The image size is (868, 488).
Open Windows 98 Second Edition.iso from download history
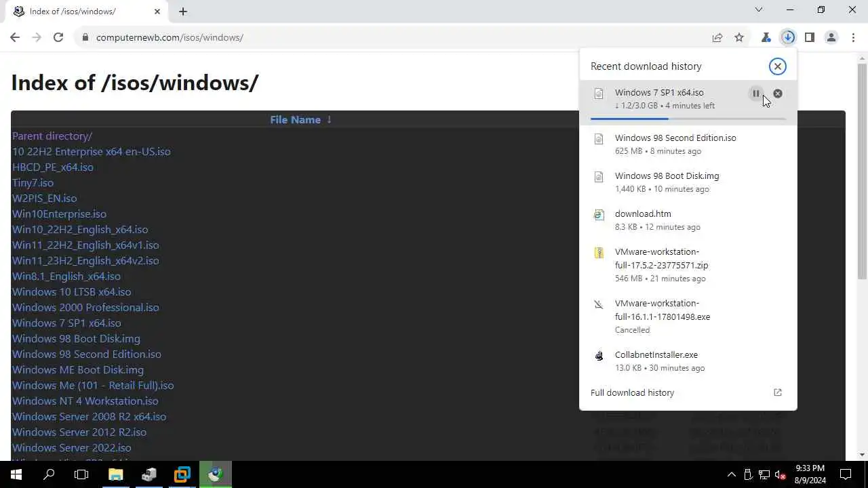point(688,144)
